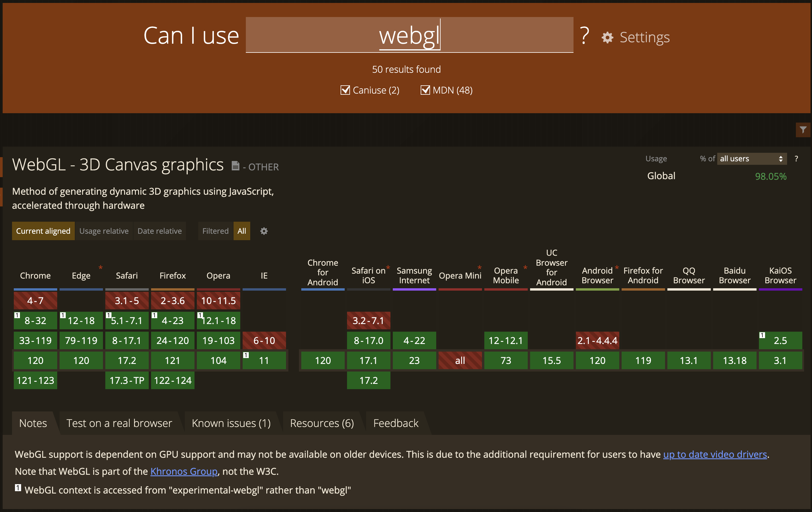This screenshot has height=512, width=812.
Task: Switch to the Resources (6) tab
Action: click(x=321, y=423)
